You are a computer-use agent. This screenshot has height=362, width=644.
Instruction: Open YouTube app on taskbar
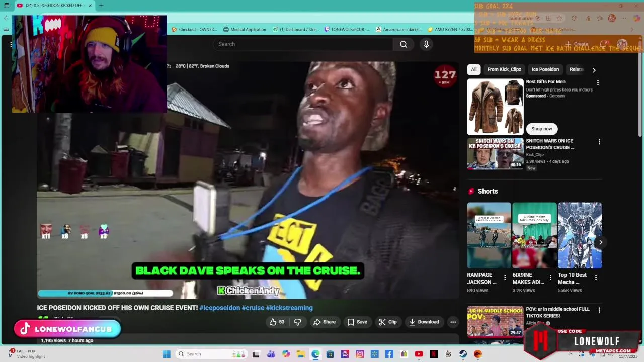pos(419,354)
